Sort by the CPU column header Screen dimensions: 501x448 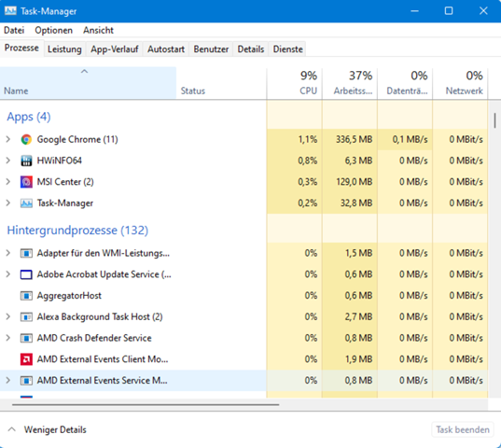(294, 83)
